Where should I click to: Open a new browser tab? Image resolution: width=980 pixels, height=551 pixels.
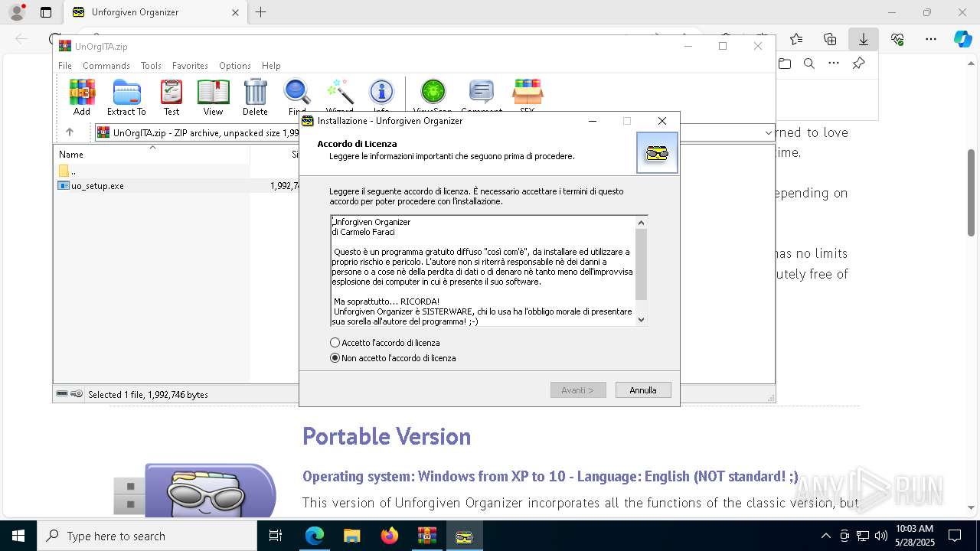tap(261, 12)
